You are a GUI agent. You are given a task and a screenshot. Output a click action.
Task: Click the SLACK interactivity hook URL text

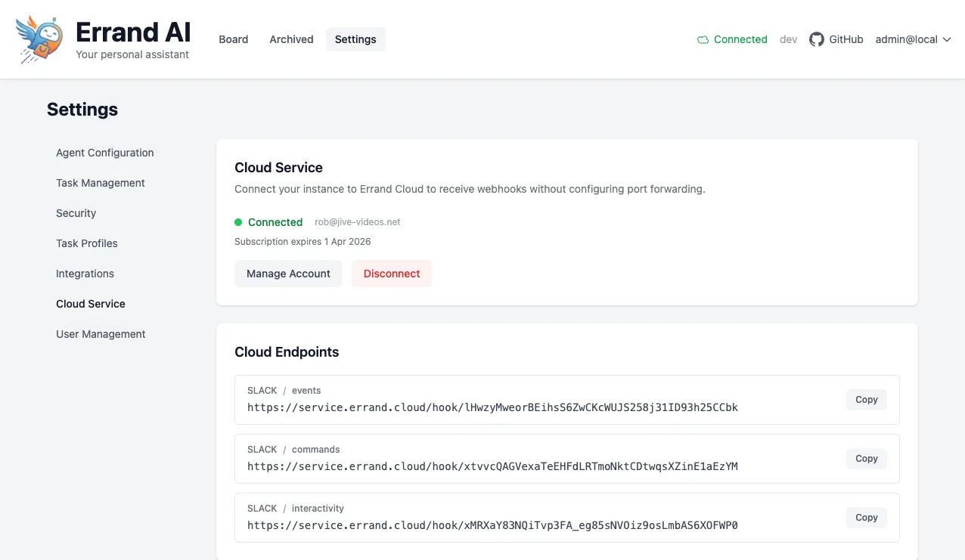point(492,525)
